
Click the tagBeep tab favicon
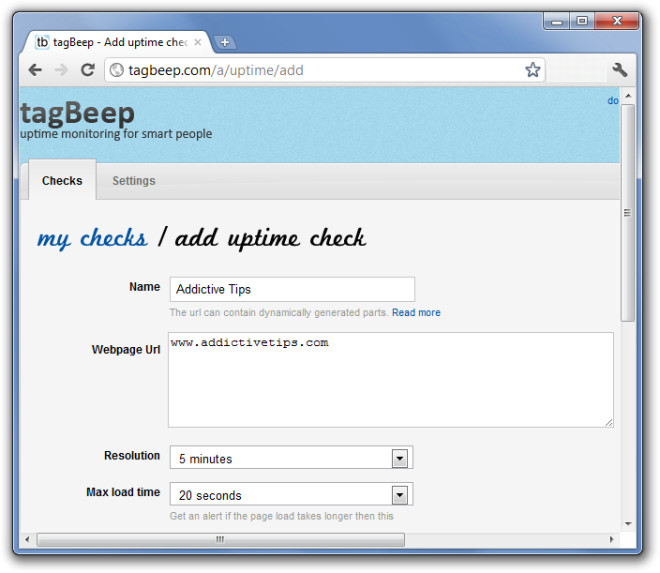click(x=42, y=42)
